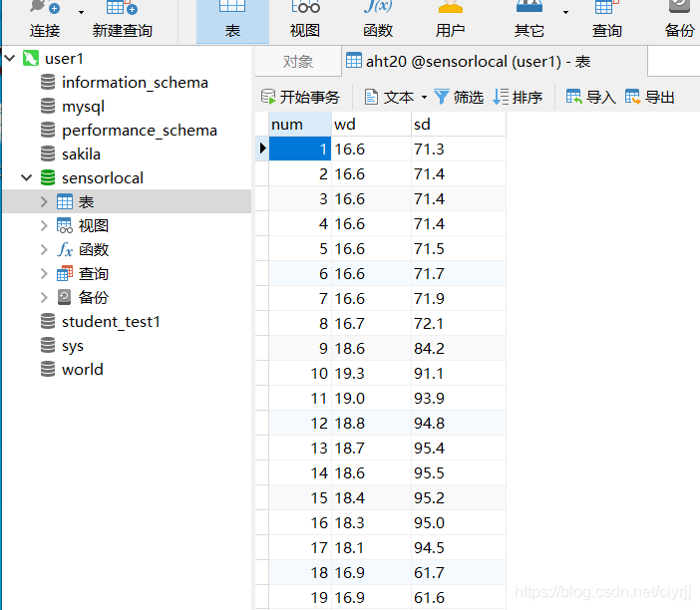Viewport: 700px width, 610px height.
Task: Select num cell 19
Action: tap(299, 597)
